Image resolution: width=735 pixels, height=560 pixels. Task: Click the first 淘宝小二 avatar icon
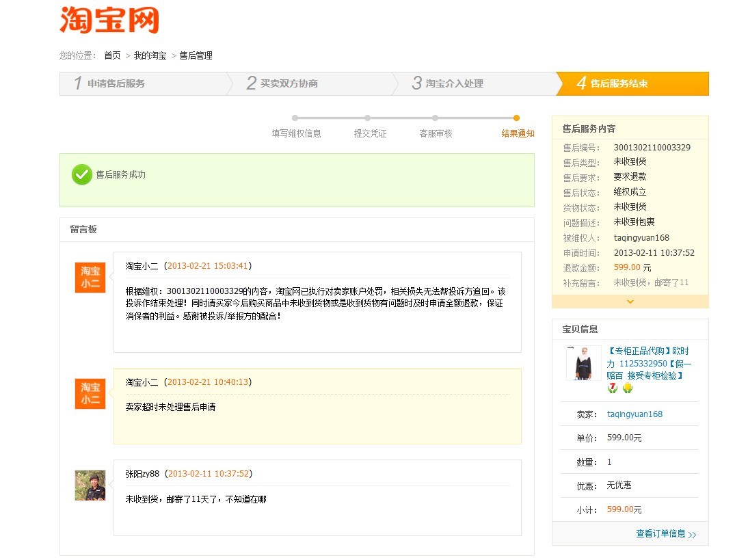pyautogui.click(x=90, y=277)
